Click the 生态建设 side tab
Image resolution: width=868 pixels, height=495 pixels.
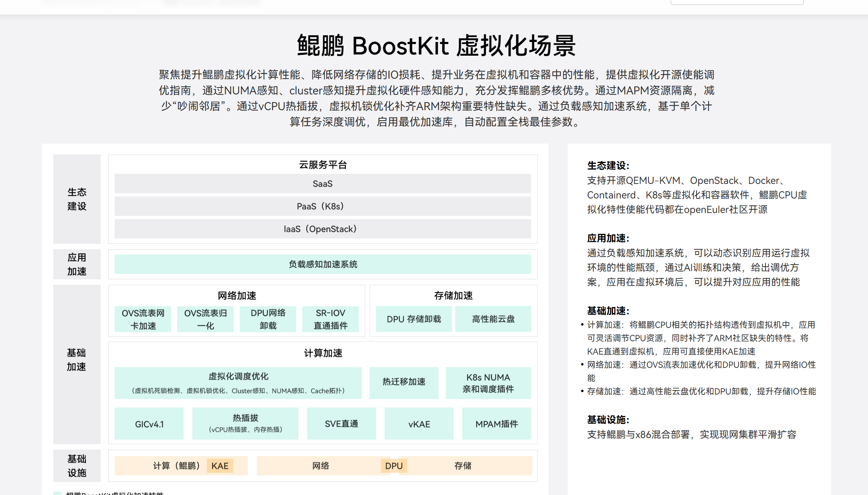pos(77,199)
